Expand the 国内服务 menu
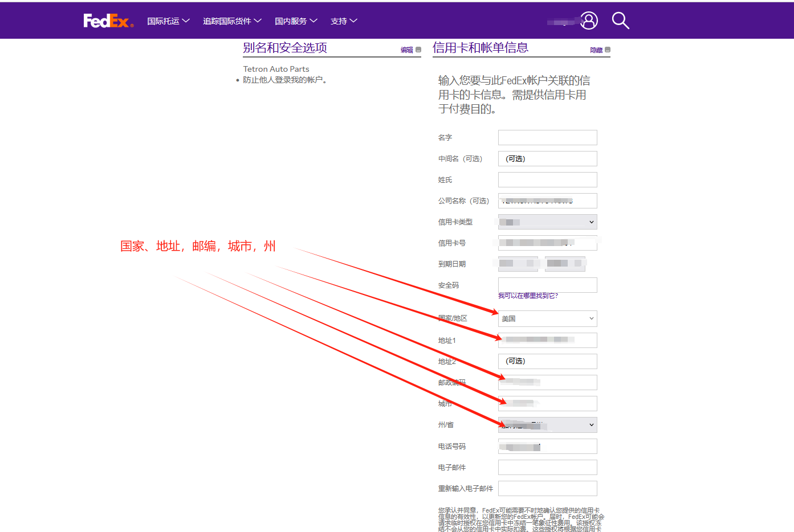794x532 pixels. [296, 21]
